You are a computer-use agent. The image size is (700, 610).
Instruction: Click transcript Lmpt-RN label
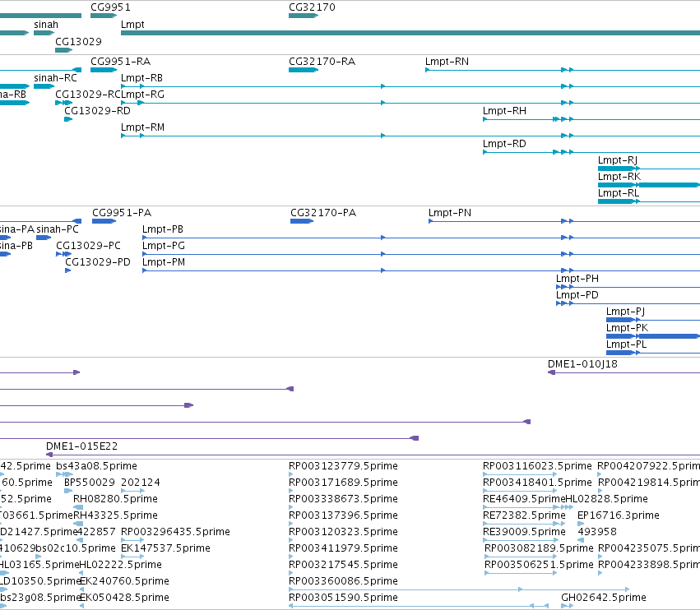tap(447, 62)
